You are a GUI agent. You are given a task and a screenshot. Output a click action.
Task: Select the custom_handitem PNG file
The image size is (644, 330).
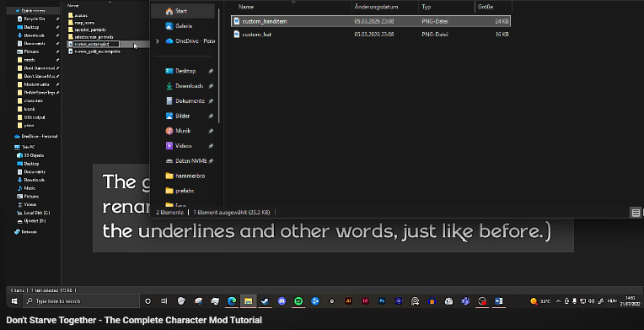(371, 21)
